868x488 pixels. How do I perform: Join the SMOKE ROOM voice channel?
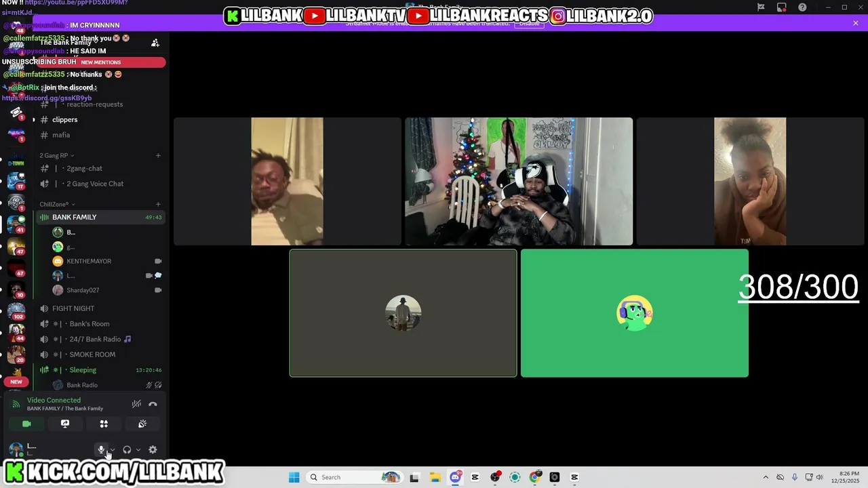100,354
